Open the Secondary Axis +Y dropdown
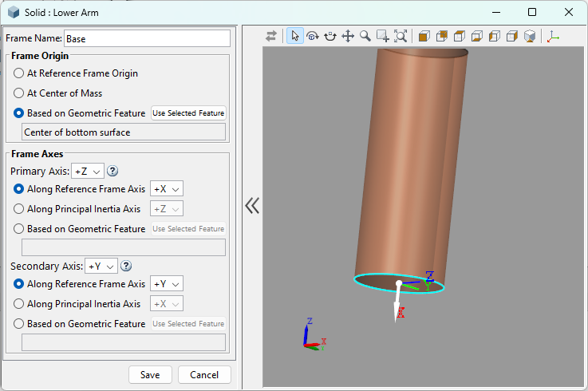Image resolution: width=588 pixels, height=391 pixels. click(x=101, y=266)
